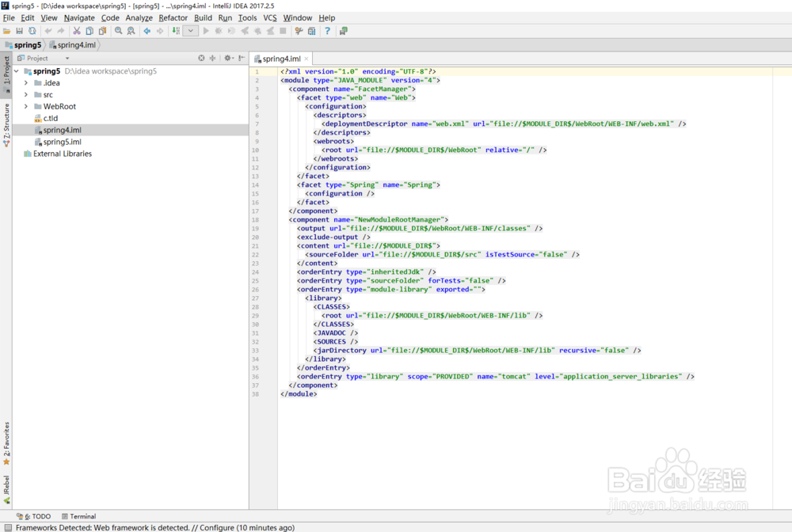Open Project panel gear settings menu
This screenshot has height=532, width=792.
[x=228, y=58]
